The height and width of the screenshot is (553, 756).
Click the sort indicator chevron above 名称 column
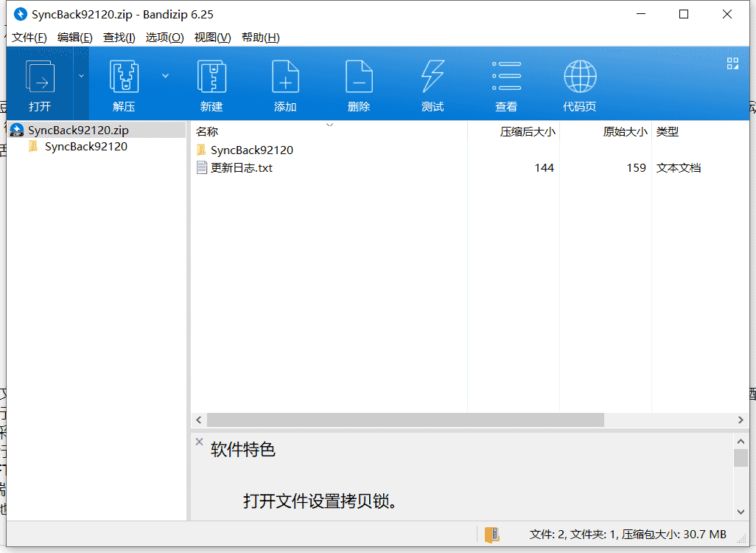coord(330,125)
